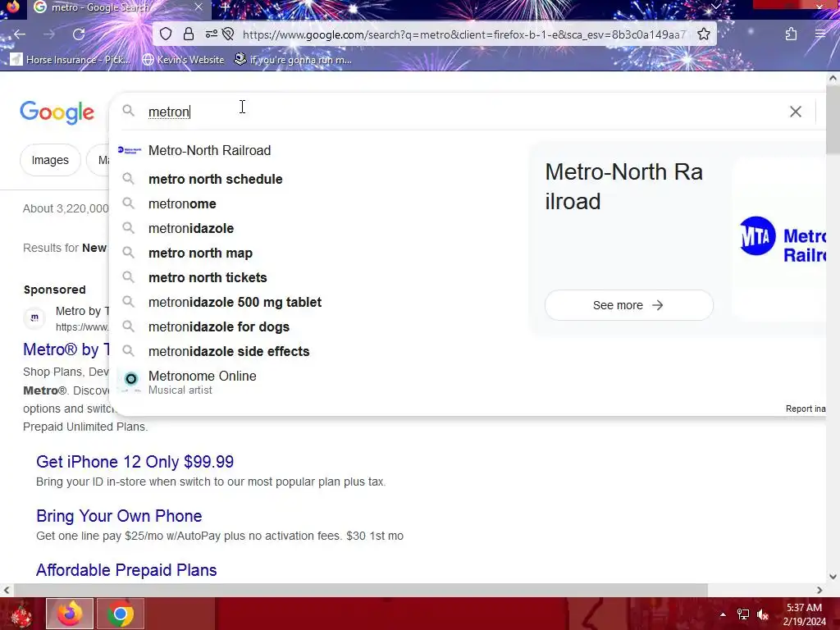Open 'Kevin's Website' bookmark

[183, 59]
